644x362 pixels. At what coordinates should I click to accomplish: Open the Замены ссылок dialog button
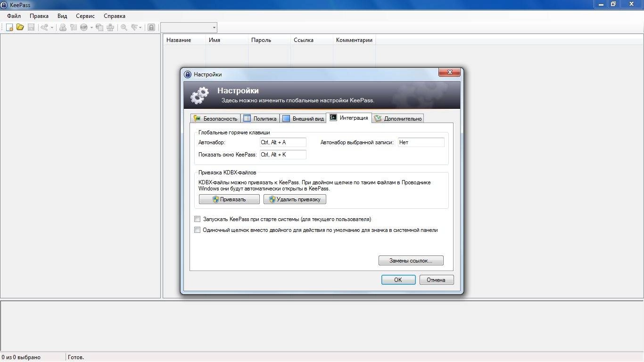[x=411, y=261]
